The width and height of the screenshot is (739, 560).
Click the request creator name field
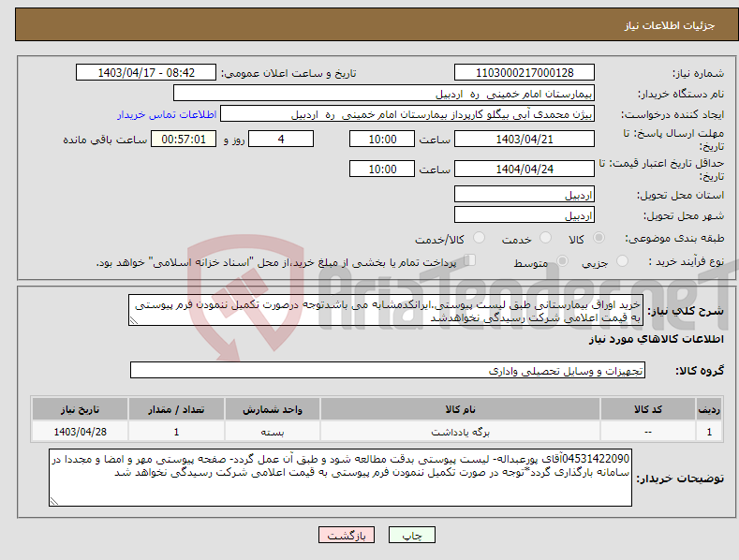pos(407,114)
